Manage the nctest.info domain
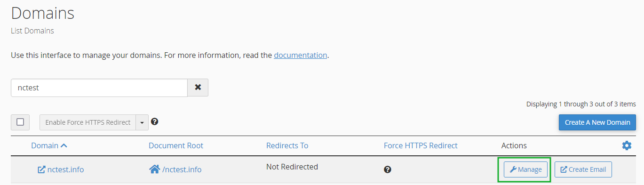This screenshot has height=185, width=644. pyautogui.click(x=526, y=169)
